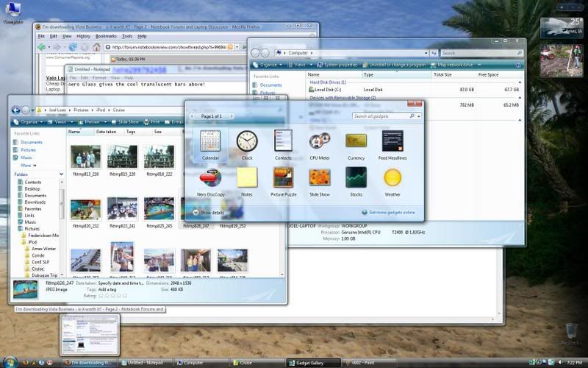Go to previous gadget gallery page
Screen dimensions: 588x368
pos(193,116)
